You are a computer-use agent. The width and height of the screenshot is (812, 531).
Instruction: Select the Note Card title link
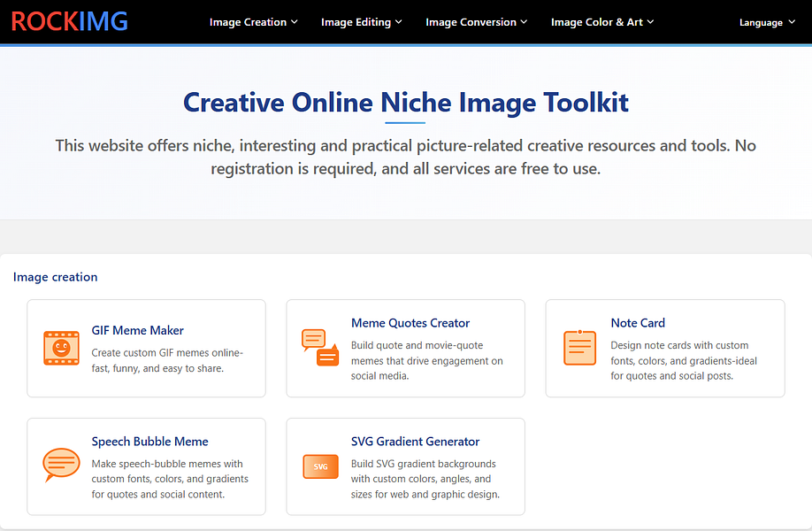[x=638, y=323]
